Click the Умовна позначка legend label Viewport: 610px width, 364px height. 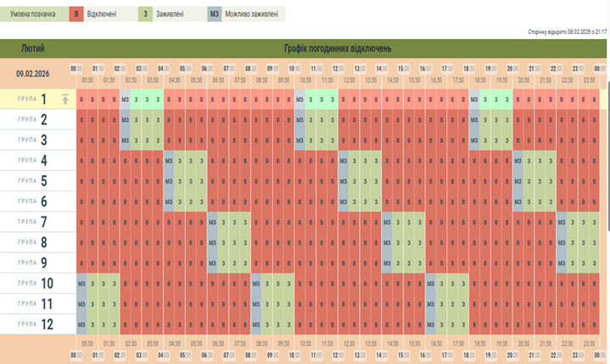pyautogui.click(x=33, y=14)
